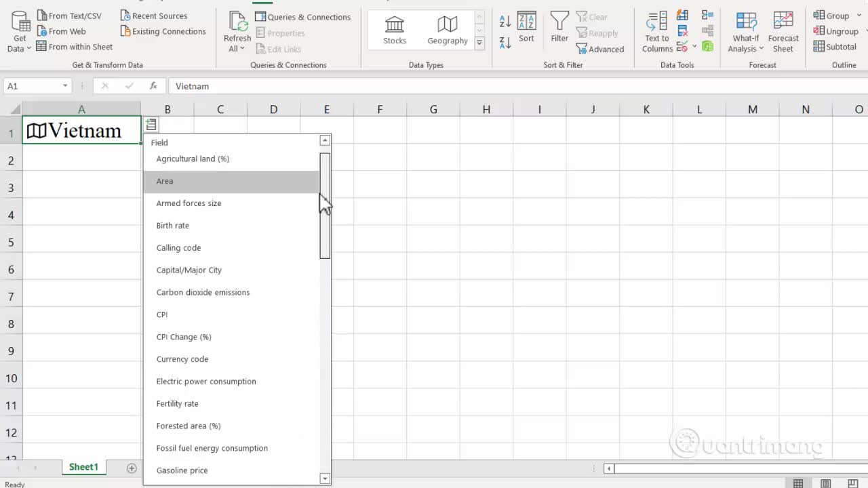Open Queries & Connections pane

click(302, 17)
